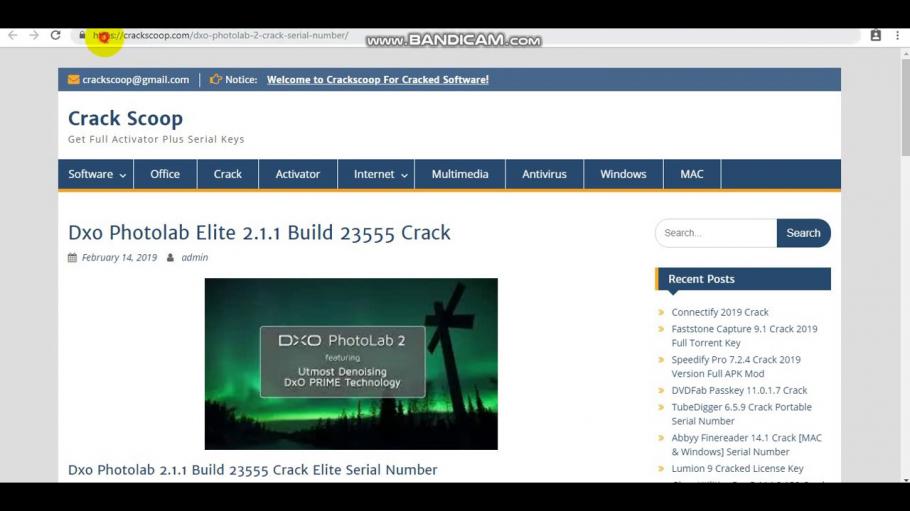Click the scrollbar down arrow
Viewport: 910px width, 511px height.
[905, 479]
